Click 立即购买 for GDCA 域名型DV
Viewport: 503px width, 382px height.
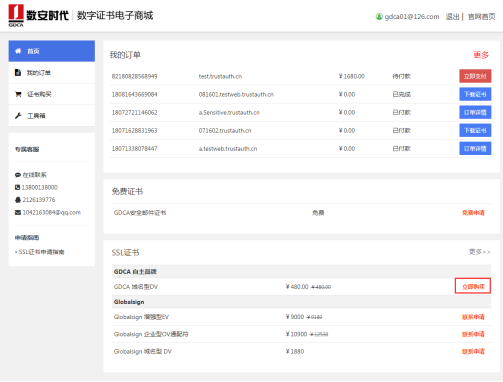pos(473,286)
